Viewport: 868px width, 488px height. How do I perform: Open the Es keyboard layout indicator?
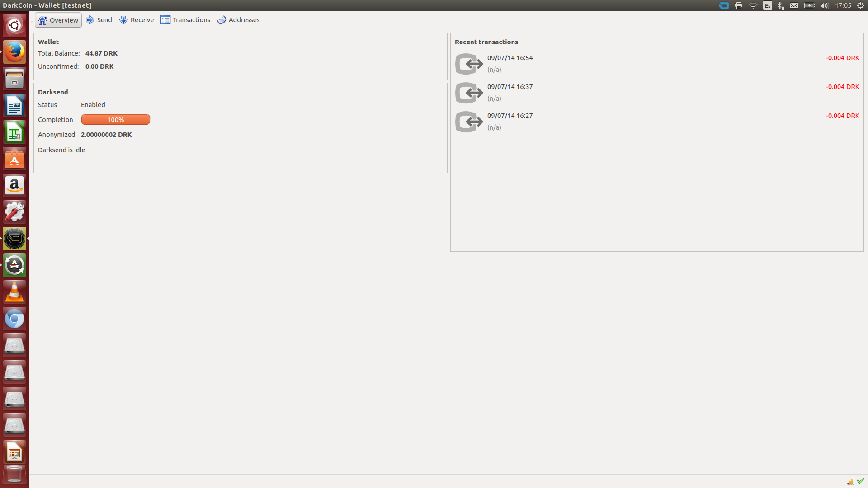coord(768,5)
